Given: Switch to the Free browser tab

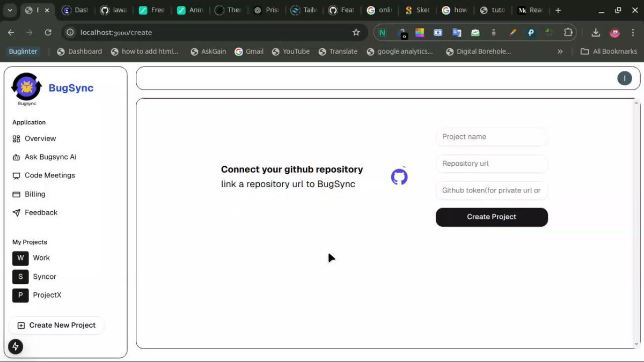Looking at the screenshot, I should pyautogui.click(x=152, y=10).
